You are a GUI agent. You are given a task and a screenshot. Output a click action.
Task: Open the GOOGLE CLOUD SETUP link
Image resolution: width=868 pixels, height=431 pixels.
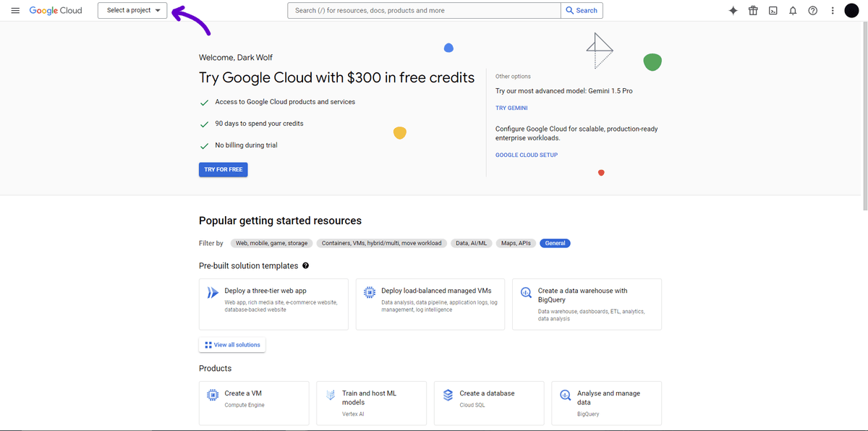[x=527, y=155]
